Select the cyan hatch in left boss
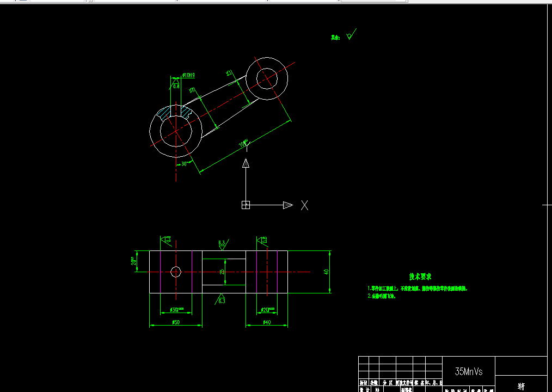The height and width of the screenshot is (392, 552). pos(164,113)
